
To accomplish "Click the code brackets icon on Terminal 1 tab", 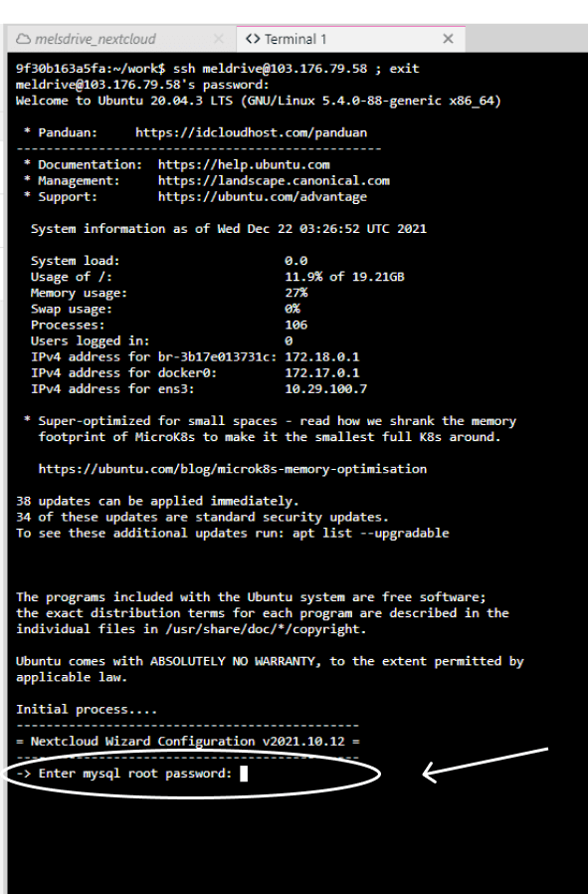I will (x=253, y=39).
